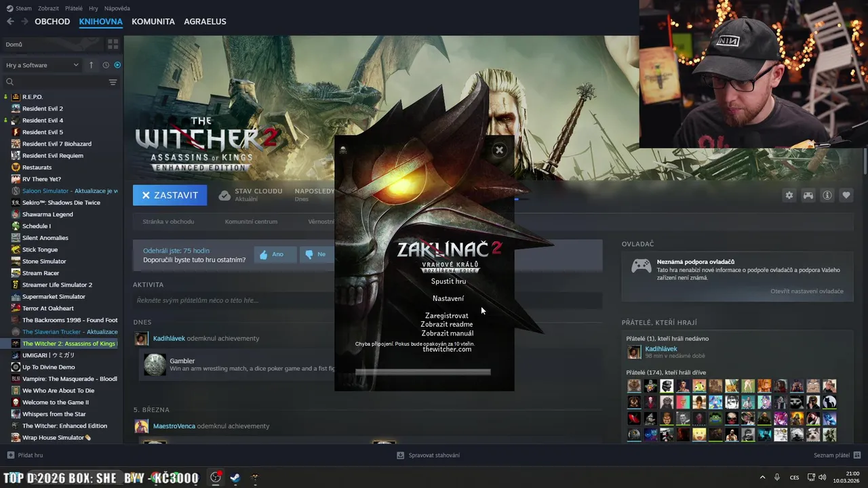
Task: Select Whispers from the Star
Action: [x=54, y=414]
